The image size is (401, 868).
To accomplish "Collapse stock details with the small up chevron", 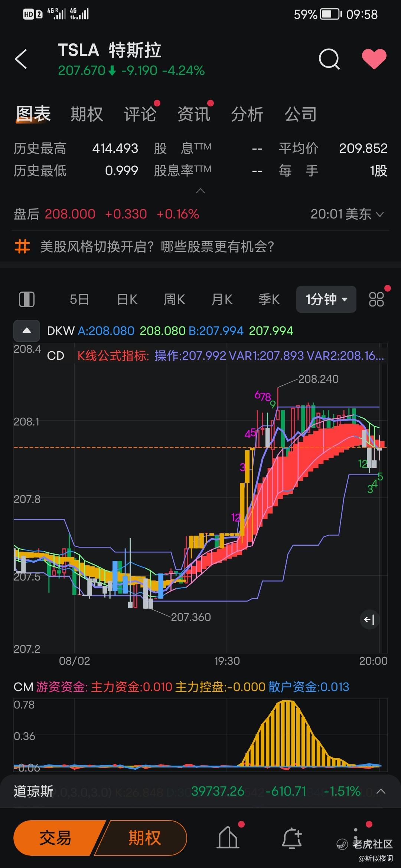I will [200, 191].
